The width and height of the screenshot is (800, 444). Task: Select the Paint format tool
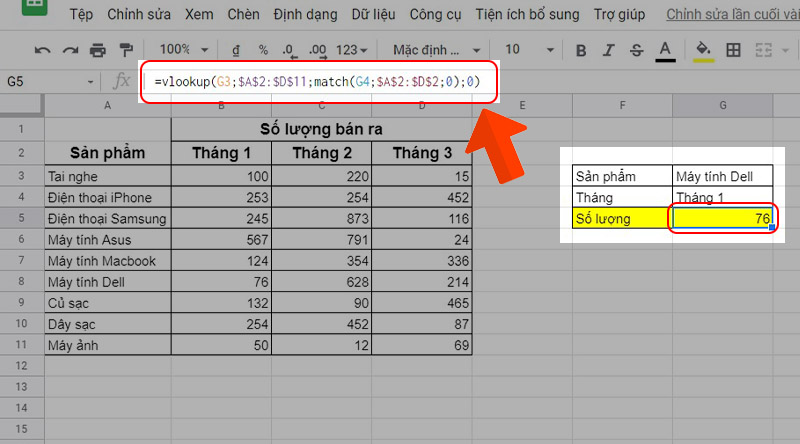point(126,50)
